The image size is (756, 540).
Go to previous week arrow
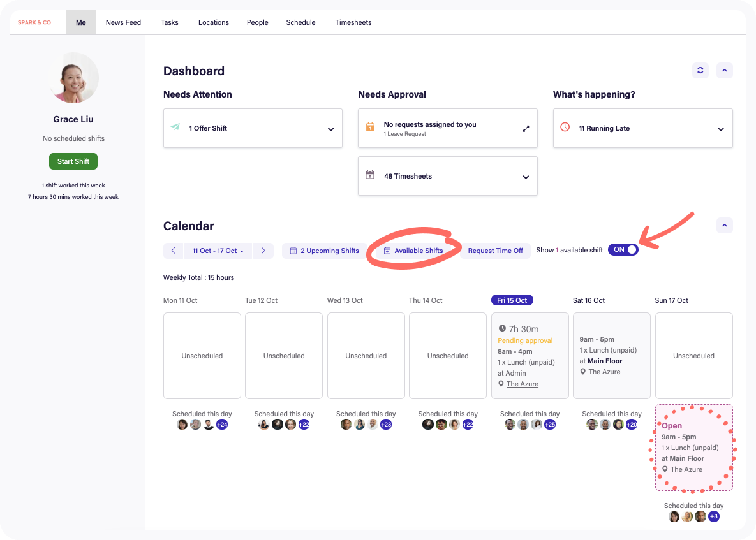173,251
